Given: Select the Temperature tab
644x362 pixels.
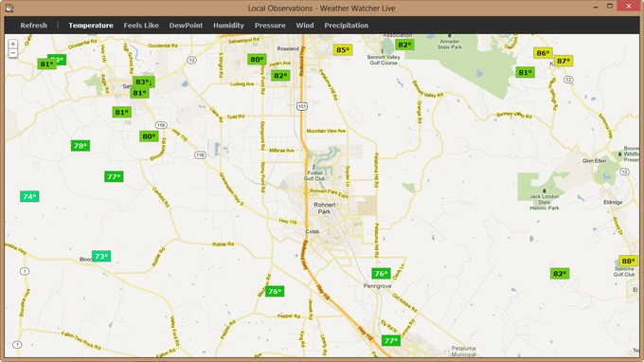Looking at the screenshot, I should (x=91, y=26).
